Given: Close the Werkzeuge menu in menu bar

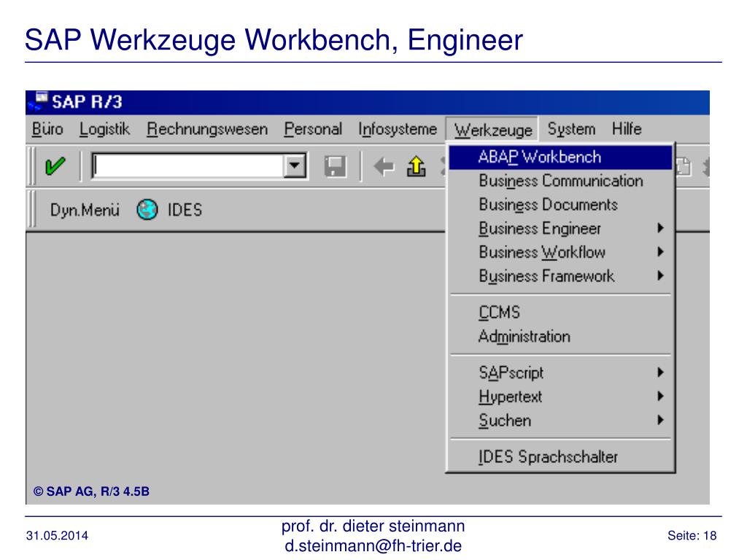Looking at the screenshot, I should tap(492, 130).
